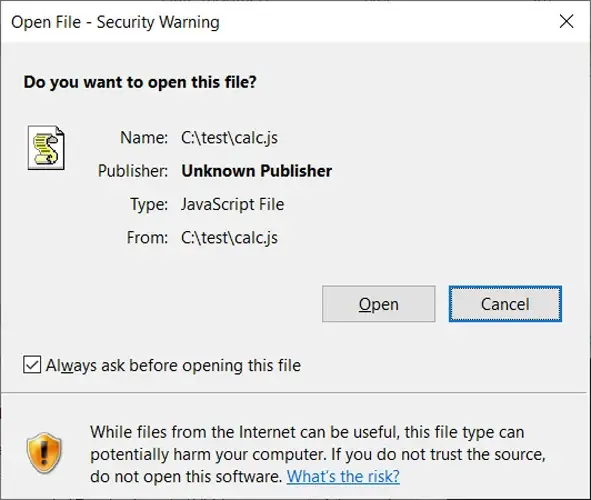This screenshot has width=591, height=500.
Task: Follow the What's the risk? link
Action: tap(343, 476)
